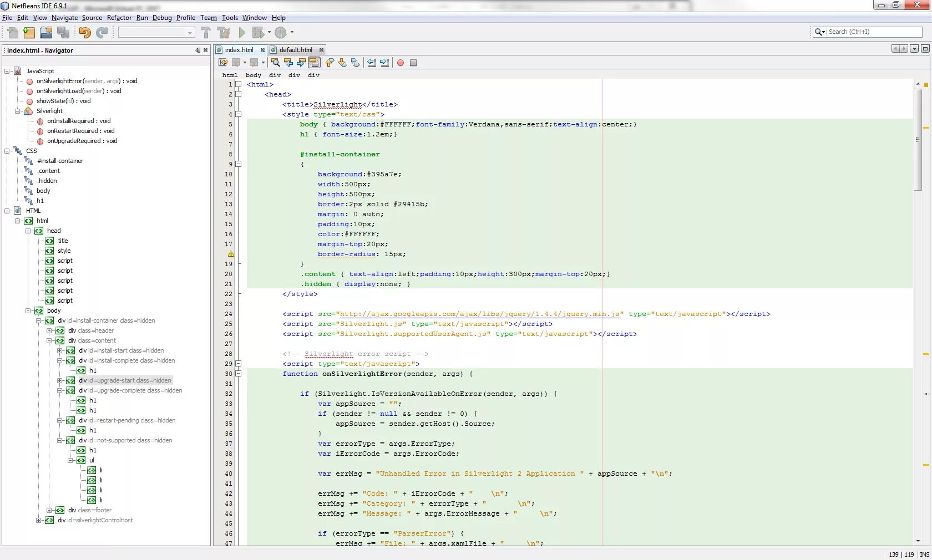
Task: Click the Shift Line Right icon
Action: coord(384,63)
